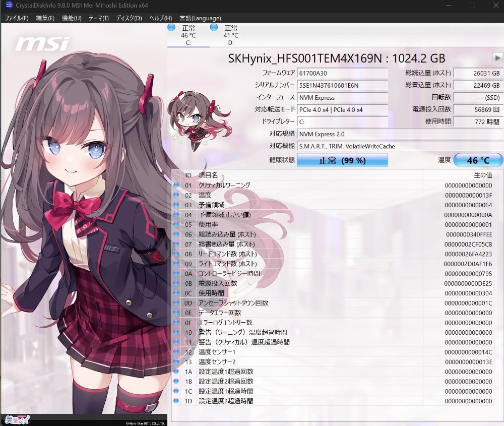
Task: Click the blue status orb for drive D:
Action: coord(214,27)
